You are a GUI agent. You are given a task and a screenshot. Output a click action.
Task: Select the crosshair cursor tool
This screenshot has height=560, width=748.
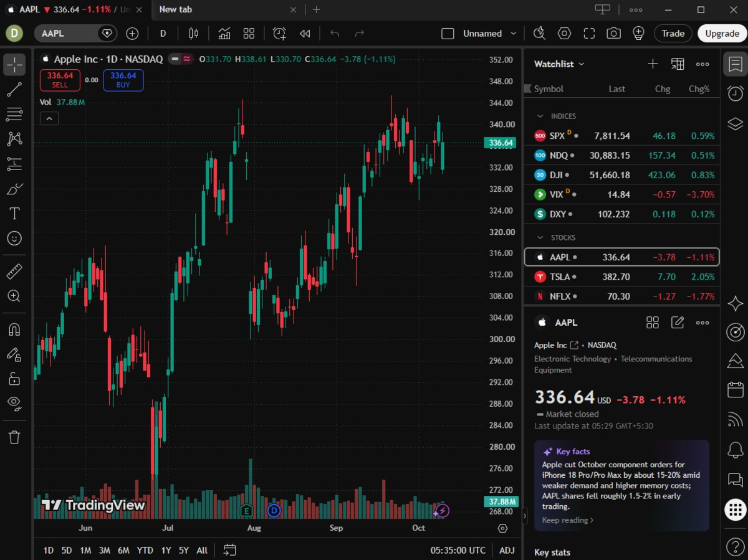click(x=14, y=64)
